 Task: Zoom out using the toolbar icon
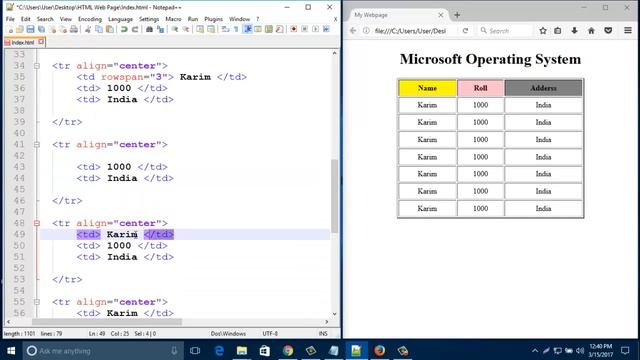pos(186,29)
